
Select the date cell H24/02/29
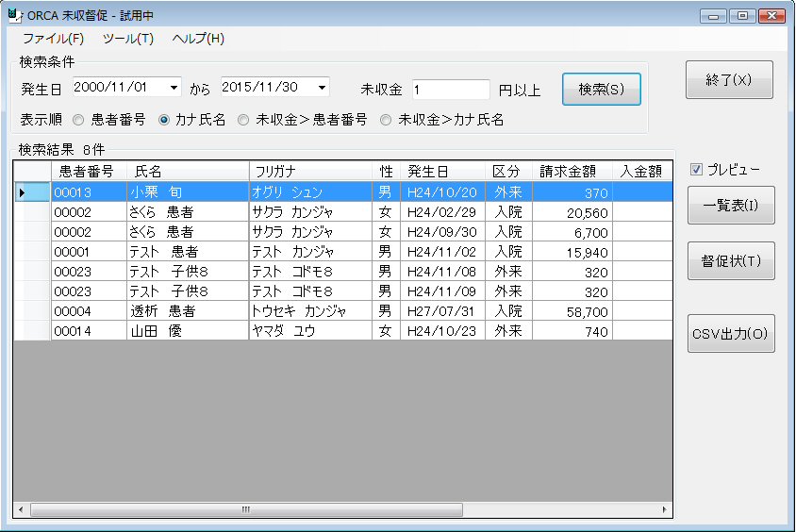[x=442, y=212]
